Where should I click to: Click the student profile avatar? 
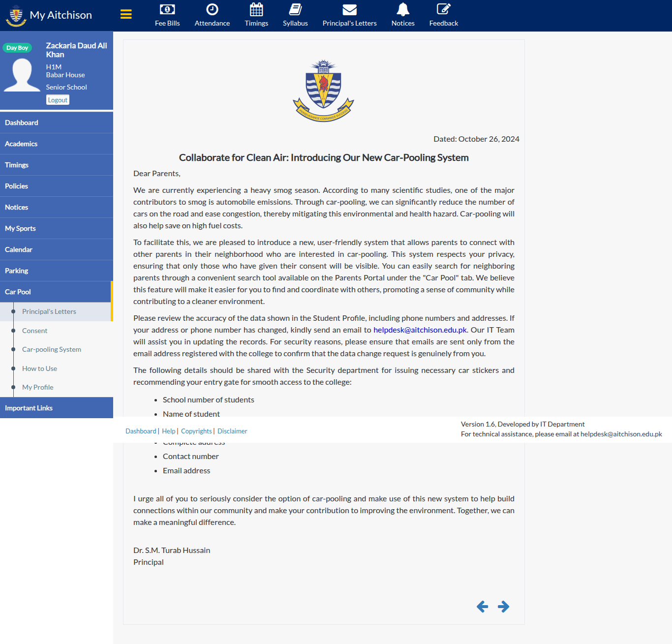(x=22, y=75)
